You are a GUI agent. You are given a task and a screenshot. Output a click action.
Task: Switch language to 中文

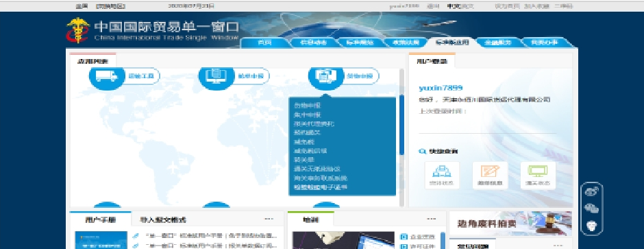click(x=453, y=6)
